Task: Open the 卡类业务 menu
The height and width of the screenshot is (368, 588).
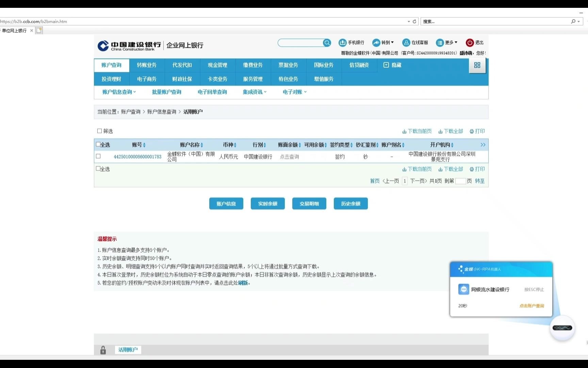Action: tap(217, 79)
